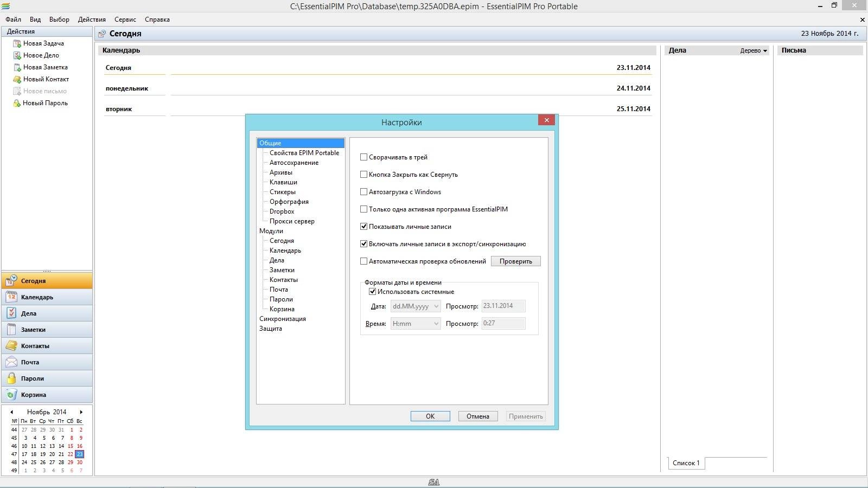Image resolution: width=868 pixels, height=488 pixels.
Task: Click the Заметки module icon in sidebar
Action: [x=11, y=329]
